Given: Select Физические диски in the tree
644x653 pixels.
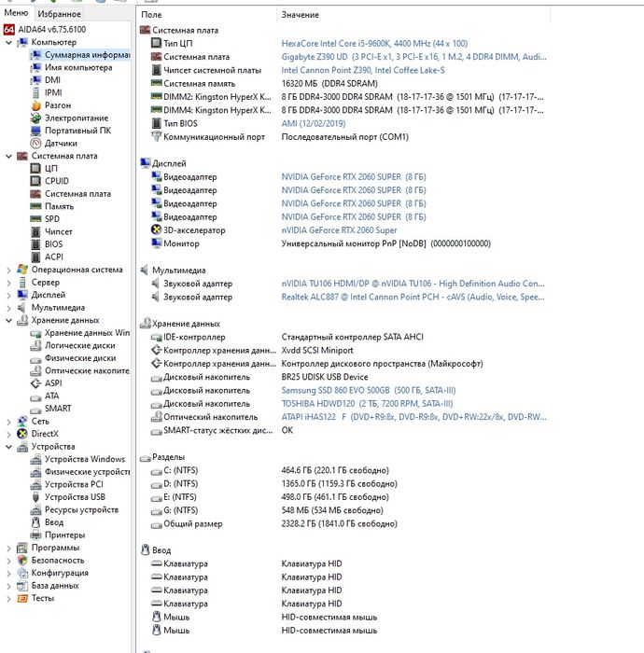Looking at the screenshot, I should (80, 358).
